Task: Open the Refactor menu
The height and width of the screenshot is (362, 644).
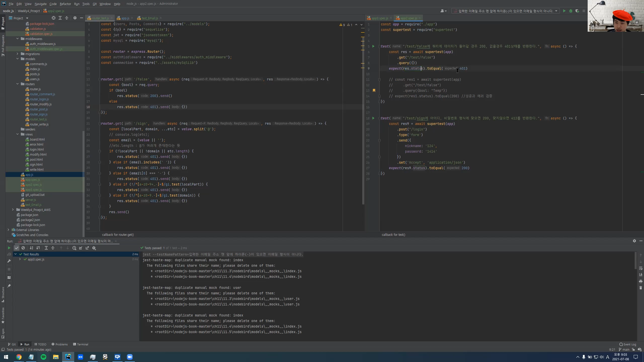Action: 65,4
